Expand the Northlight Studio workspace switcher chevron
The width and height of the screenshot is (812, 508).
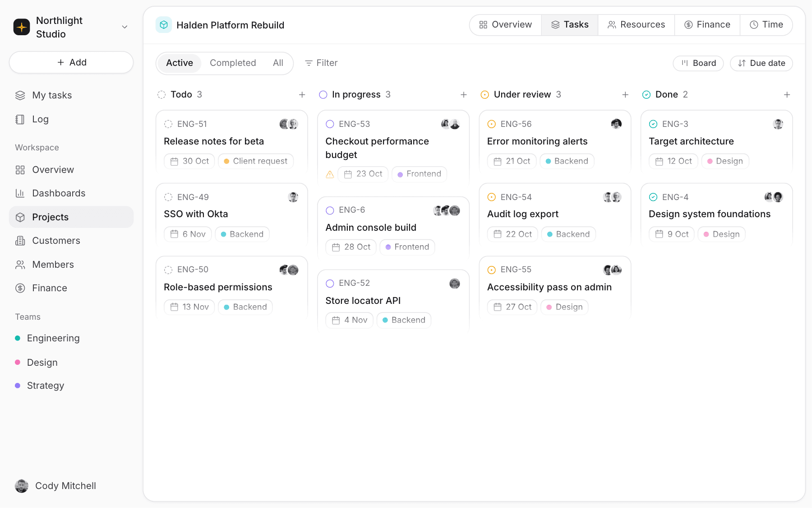point(125,27)
